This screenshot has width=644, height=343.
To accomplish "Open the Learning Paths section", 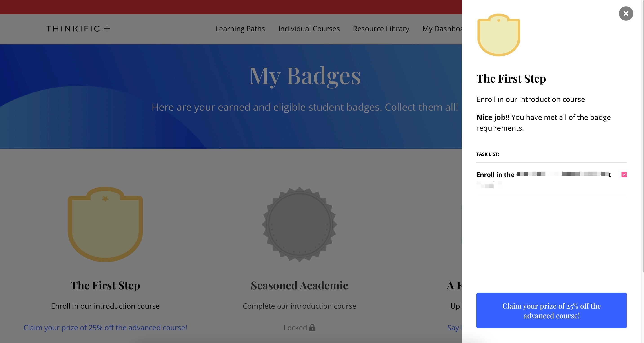I will [x=240, y=29].
